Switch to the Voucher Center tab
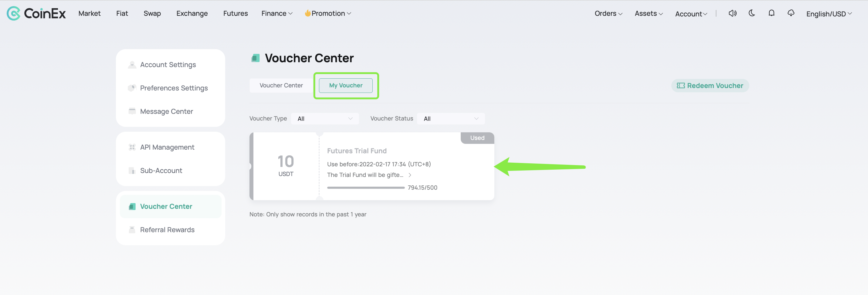Viewport: 868px width, 295px height. coord(281,86)
